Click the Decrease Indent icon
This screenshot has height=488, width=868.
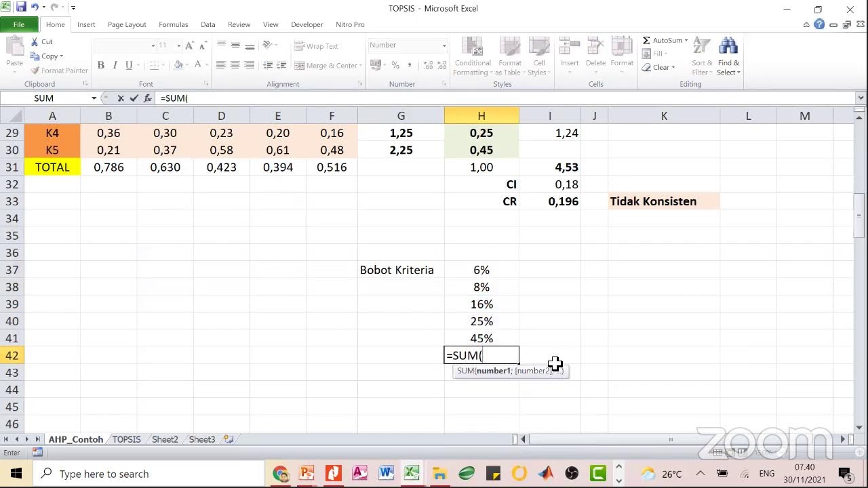pos(267,65)
